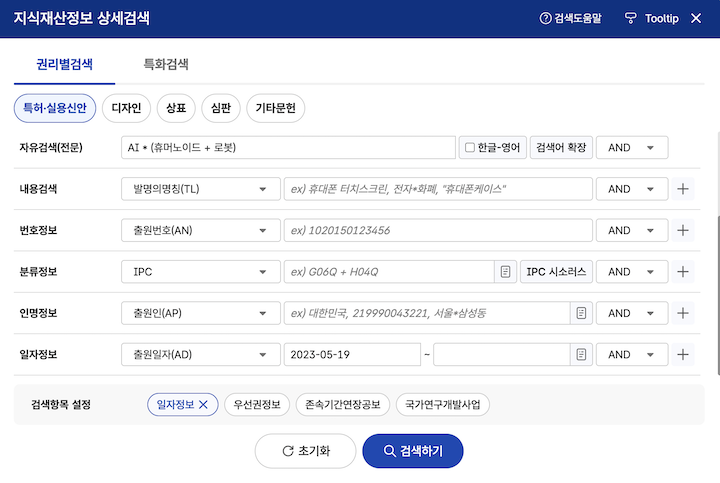This screenshot has width=720, height=483.
Task: Focus 인명정보 applicant input field
Action: (x=427, y=313)
